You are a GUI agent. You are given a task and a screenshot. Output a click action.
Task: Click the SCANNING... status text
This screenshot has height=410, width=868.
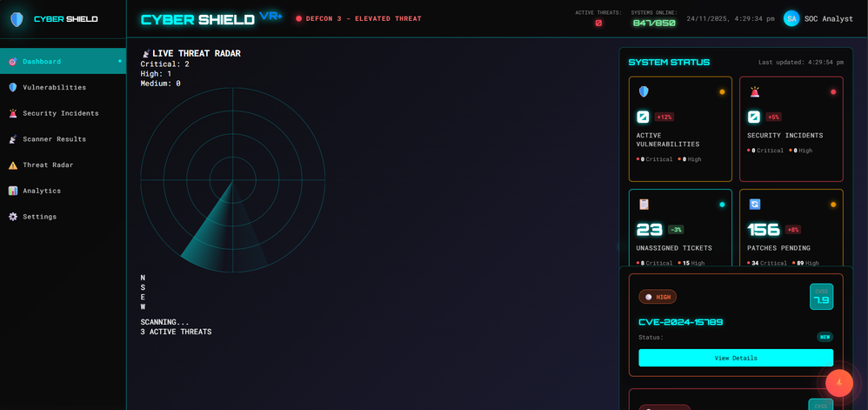coord(165,322)
